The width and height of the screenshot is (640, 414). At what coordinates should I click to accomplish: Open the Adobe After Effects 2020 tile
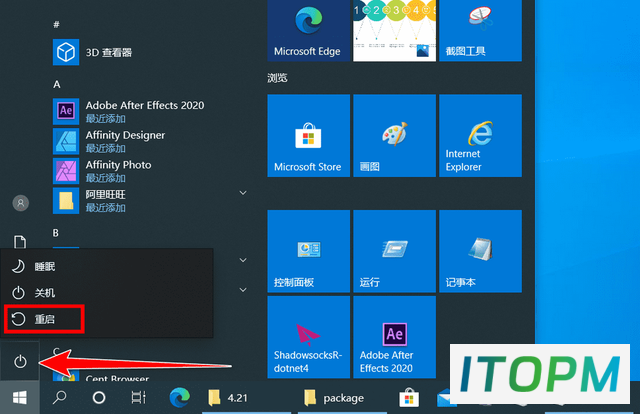click(x=394, y=337)
